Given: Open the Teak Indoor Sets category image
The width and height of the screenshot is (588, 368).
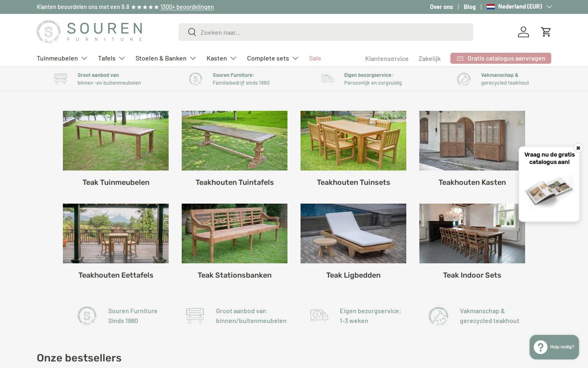Looking at the screenshot, I should click(472, 233).
